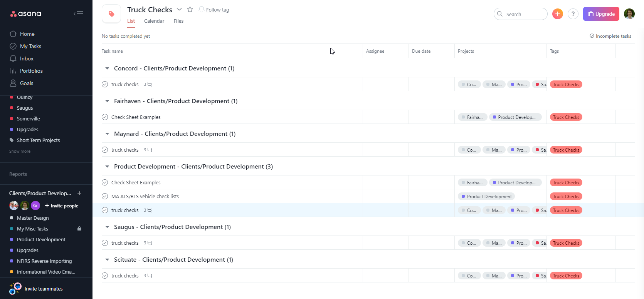Image resolution: width=644 pixels, height=299 pixels.
Task: Open Informational Video Ema... project
Action: click(46, 272)
